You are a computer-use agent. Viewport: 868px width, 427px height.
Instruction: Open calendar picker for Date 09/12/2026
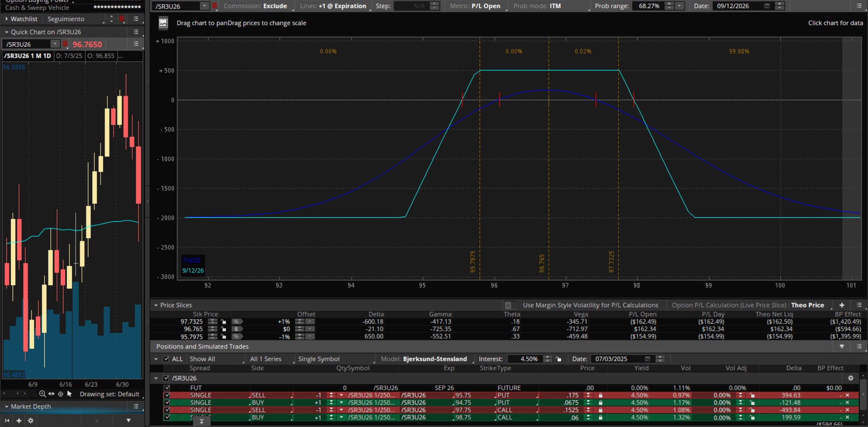(767, 6)
